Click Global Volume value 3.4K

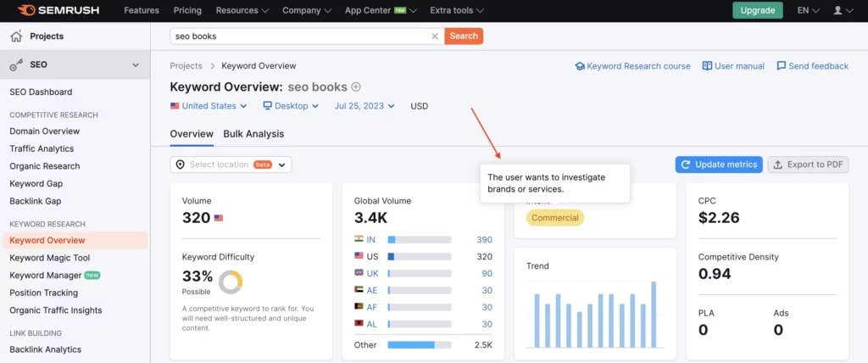(371, 218)
